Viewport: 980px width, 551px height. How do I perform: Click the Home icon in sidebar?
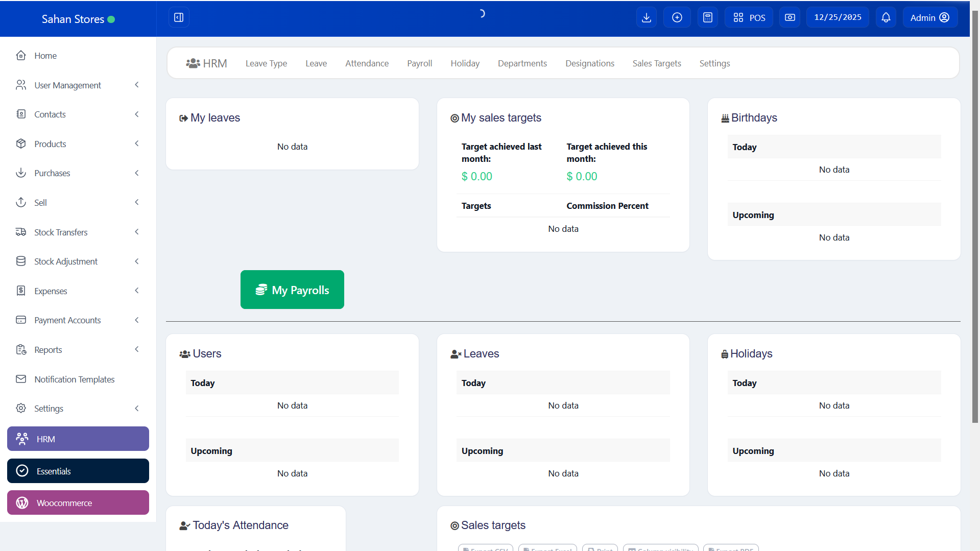[21, 55]
